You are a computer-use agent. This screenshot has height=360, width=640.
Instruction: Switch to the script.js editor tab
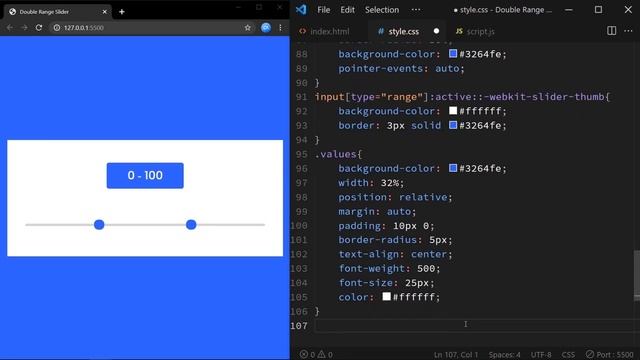click(x=475, y=31)
